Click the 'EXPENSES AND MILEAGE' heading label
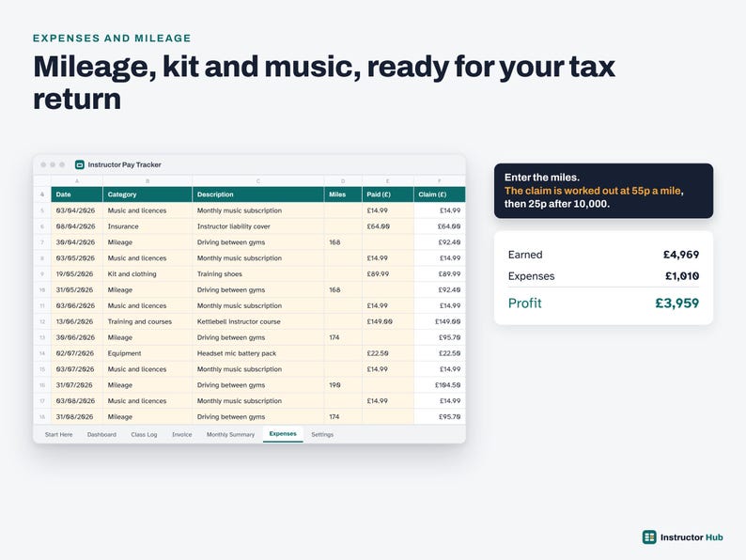 point(112,39)
